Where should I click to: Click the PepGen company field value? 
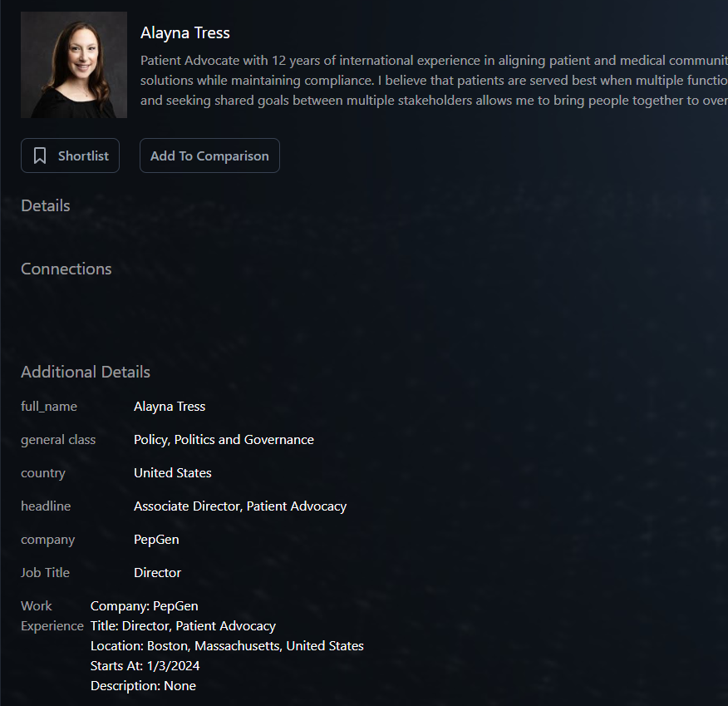click(x=156, y=540)
